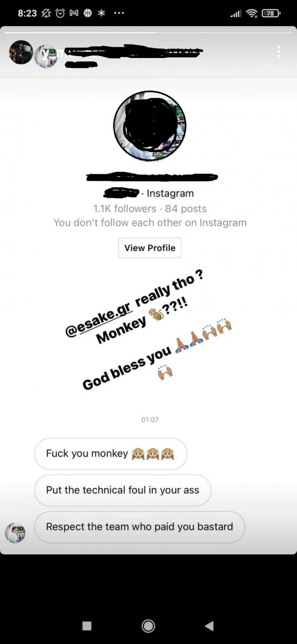Tap the clock showing 8:23

[28, 13]
